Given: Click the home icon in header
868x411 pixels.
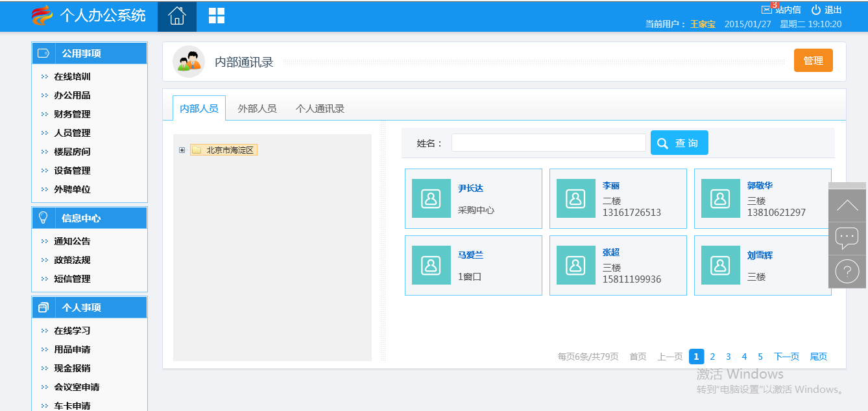Looking at the screenshot, I should click(x=176, y=16).
